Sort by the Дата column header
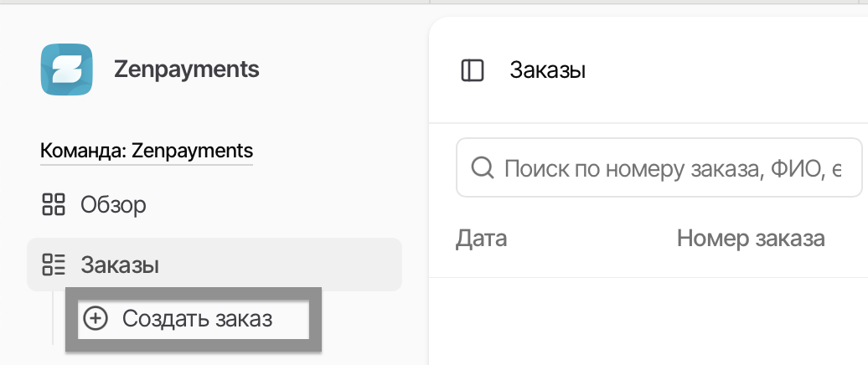868x365 pixels. (482, 239)
